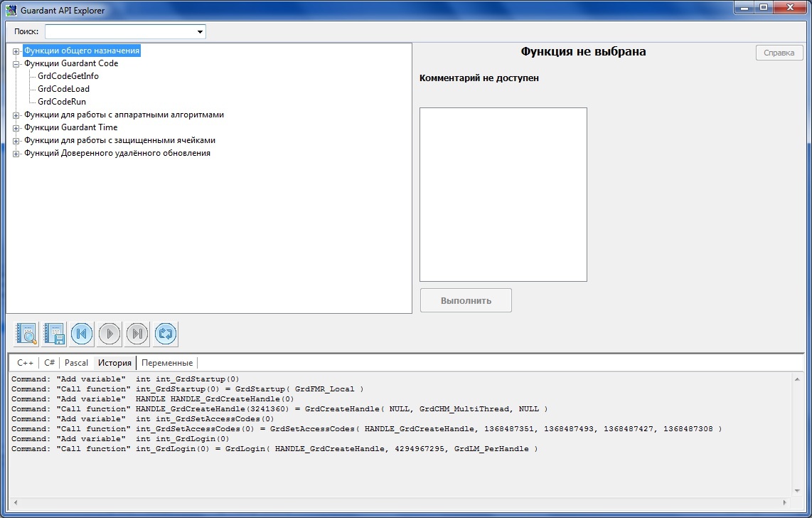Switch to the C++ tab

tap(25, 363)
